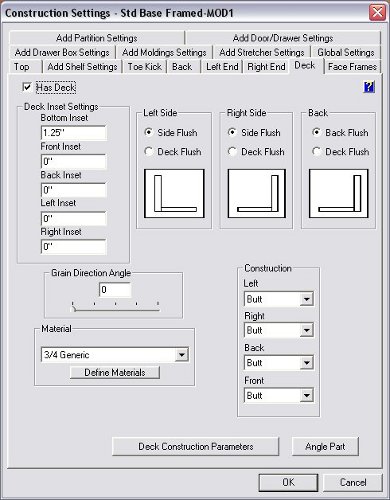Screen dimensions: 390x500
Task: Switch to the Toe Kick tab
Action: 145,67
